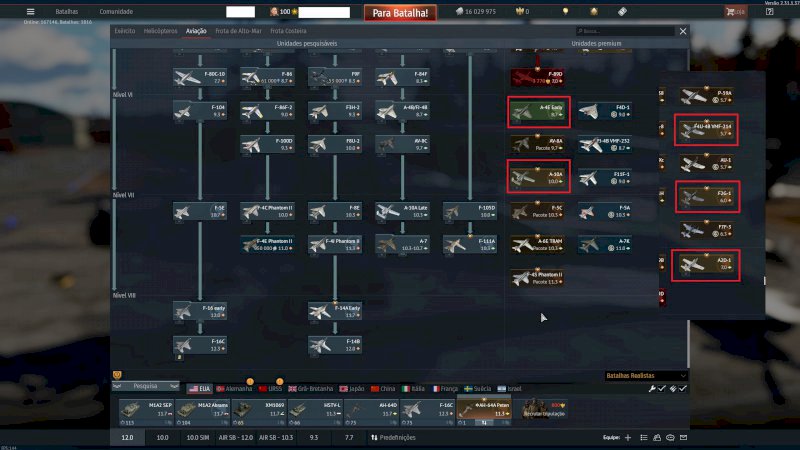Select the F-16C in the research tree
The height and width of the screenshot is (450, 800).
point(200,345)
